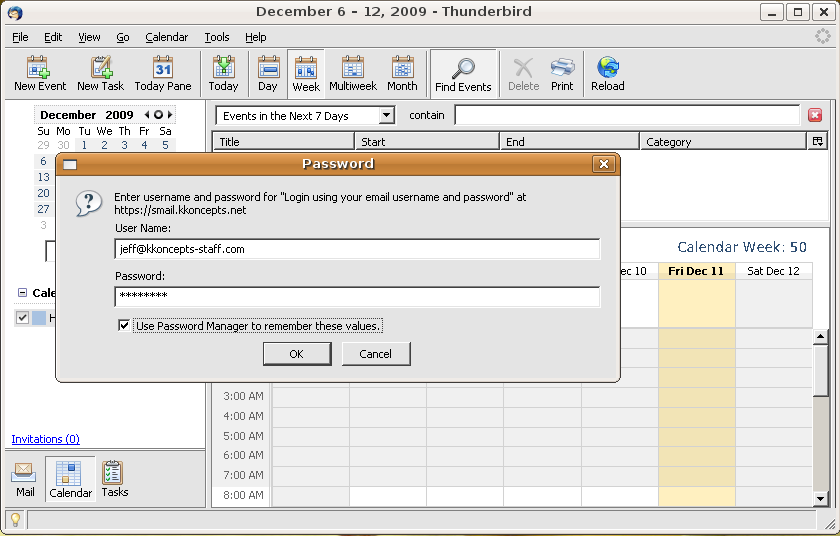Click the User Name input field
The image size is (840, 536).
[x=357, y=249]
